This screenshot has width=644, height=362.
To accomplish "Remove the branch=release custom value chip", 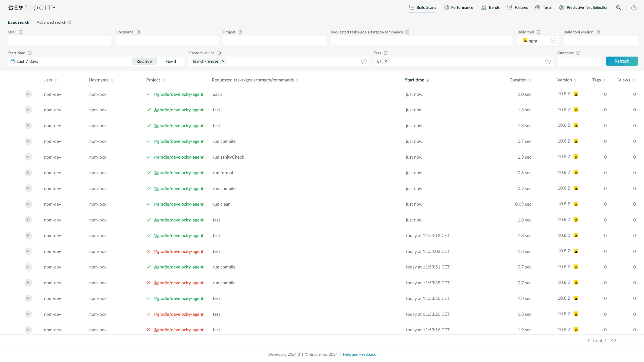I will coord(223,61).
